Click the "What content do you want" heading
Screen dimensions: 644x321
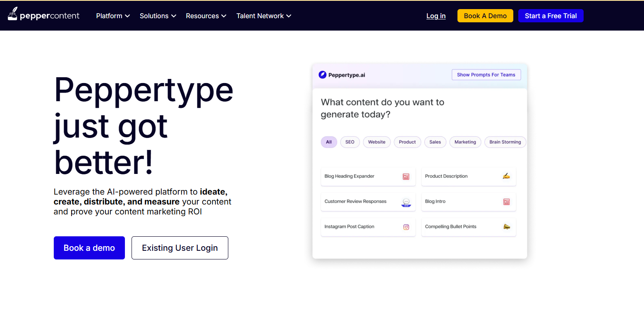[383, 108]
